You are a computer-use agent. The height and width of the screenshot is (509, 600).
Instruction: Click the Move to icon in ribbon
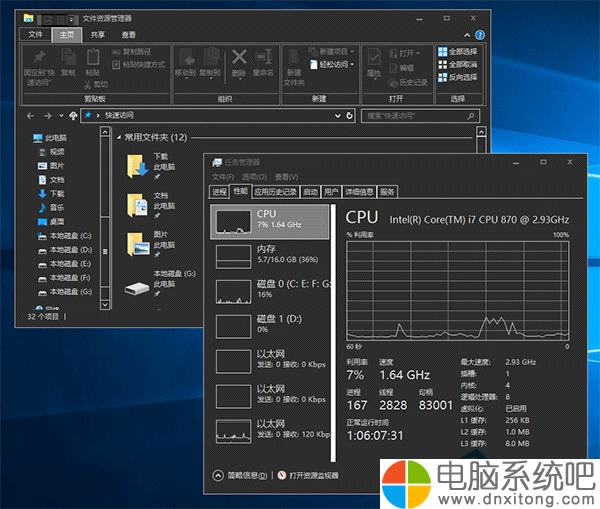(x=186, y=57)
